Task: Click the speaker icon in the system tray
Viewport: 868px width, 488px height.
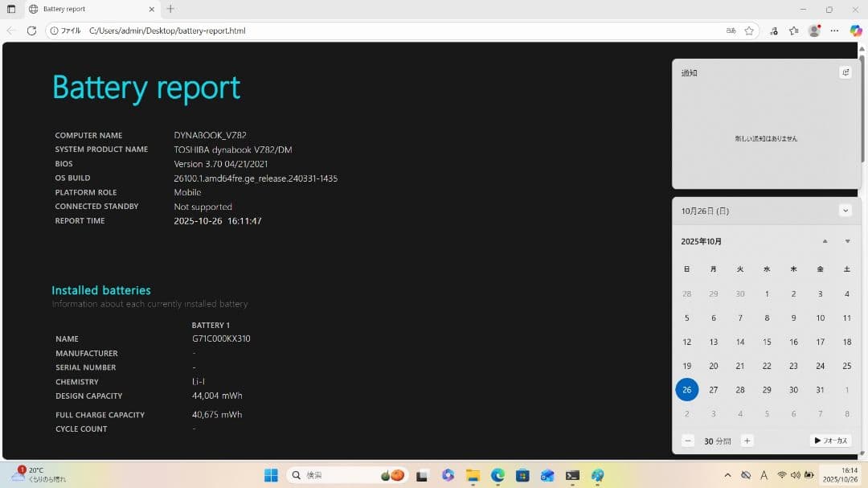Action: [x=796, y=475]
